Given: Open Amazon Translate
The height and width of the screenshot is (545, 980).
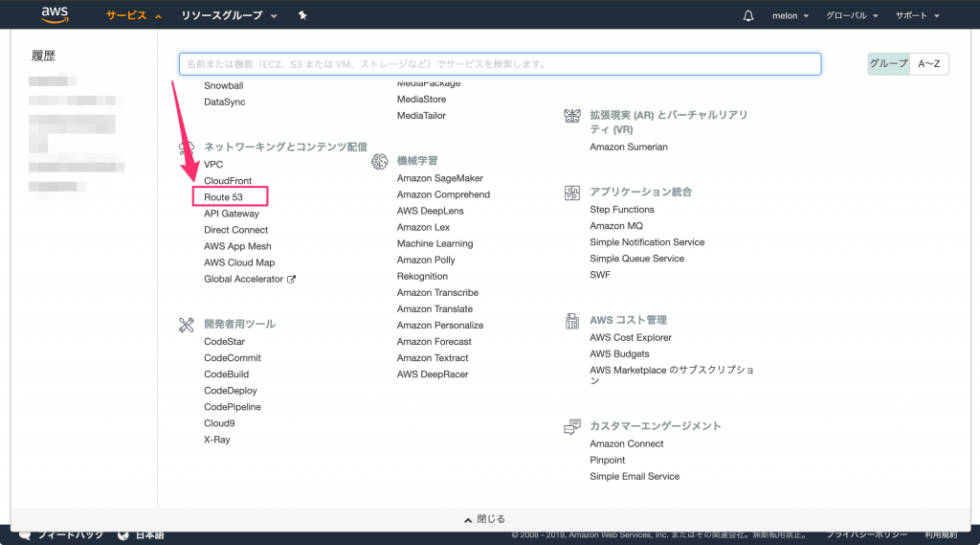Looking at the screenshot, I should tap(435, 309).
